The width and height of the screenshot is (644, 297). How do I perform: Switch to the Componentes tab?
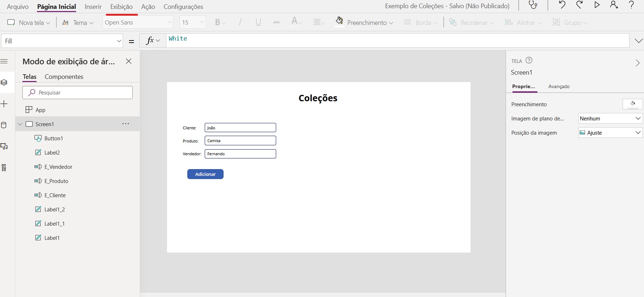tap(64, 77)
